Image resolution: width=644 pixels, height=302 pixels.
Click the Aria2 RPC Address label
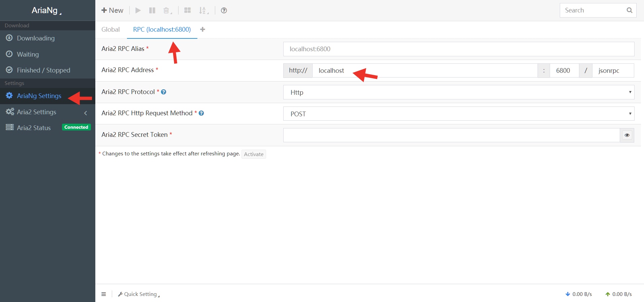click(128, 70)
